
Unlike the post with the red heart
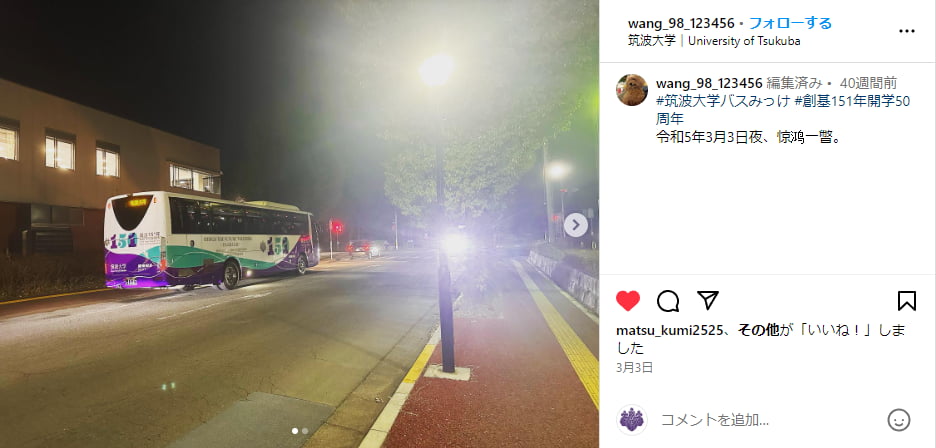coord(627,301)
